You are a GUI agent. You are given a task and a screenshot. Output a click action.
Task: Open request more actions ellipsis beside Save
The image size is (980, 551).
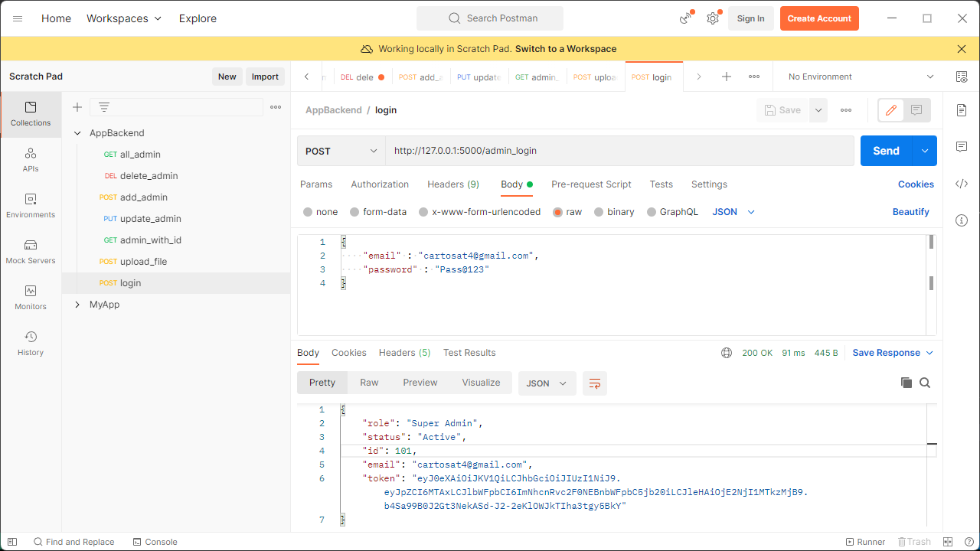coord(846,110)
